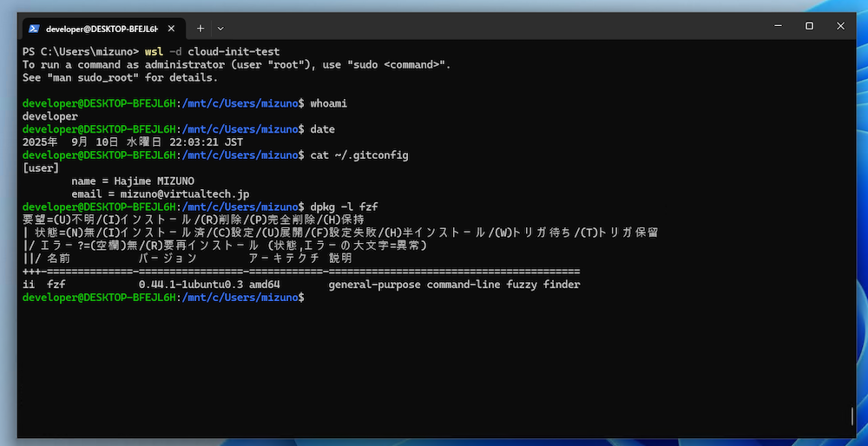Click the 'name = Hajime MIZUNO' line

[x=133, y=181]
